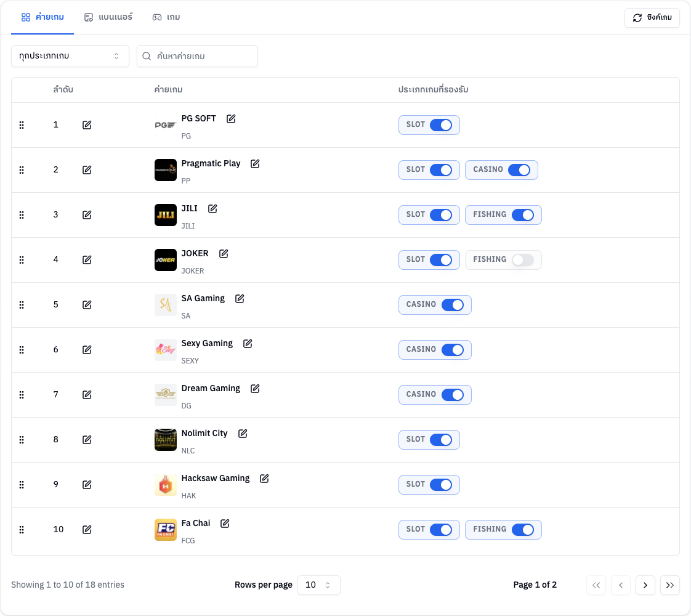This screenshot has width=691, height=616.
Task: Click the 'Page 1 of 2' indicator
Action: coord(535,585)
